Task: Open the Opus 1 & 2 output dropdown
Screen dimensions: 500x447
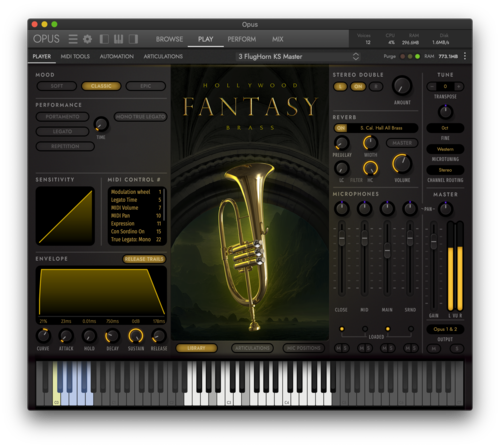Action: point(445,329)
